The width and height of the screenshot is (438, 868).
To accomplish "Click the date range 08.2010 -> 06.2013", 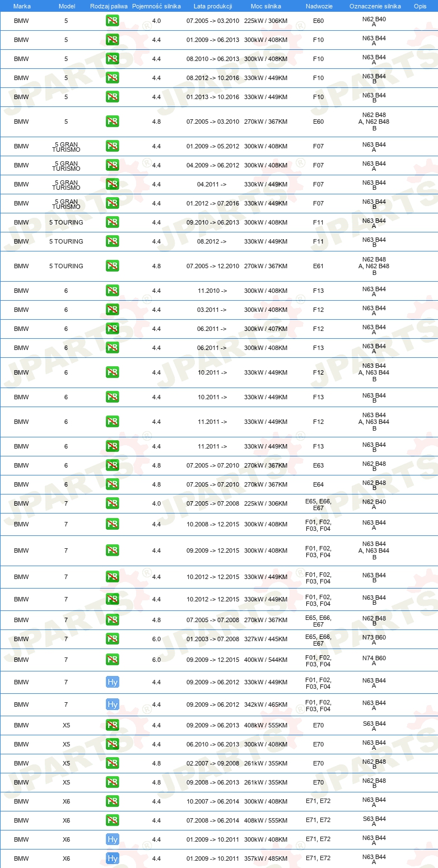I will [x=213, y=59].
